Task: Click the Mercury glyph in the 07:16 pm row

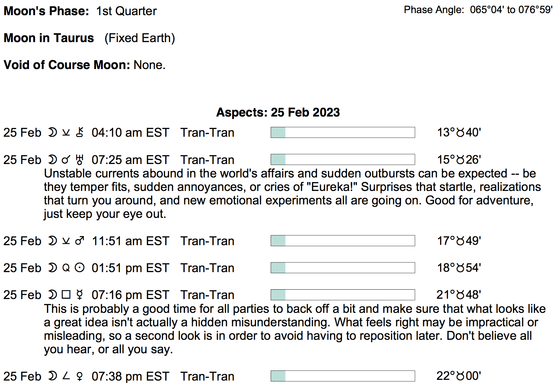Action: [x=80, y=295]
